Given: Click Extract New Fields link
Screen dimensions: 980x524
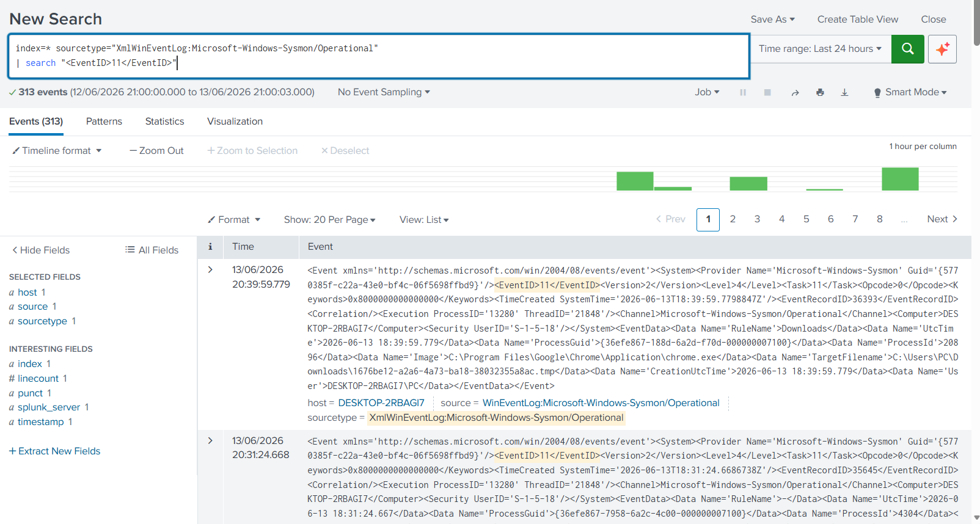Looking at the screenshot, I should pyautogui.click(x=55, y=451).
